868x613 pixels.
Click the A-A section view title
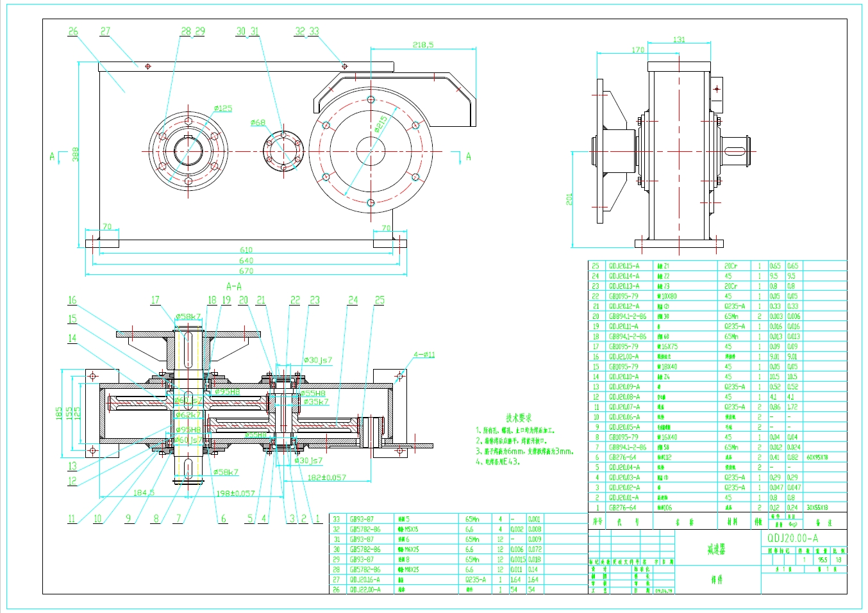point(233,286)
